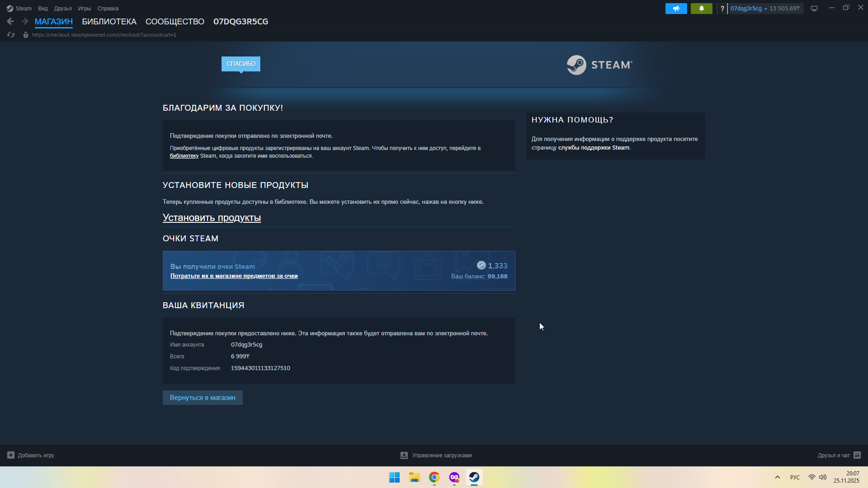Open the Справка menu
The width and height of the screenshot is (868, 488).
(x=108, y=9)
